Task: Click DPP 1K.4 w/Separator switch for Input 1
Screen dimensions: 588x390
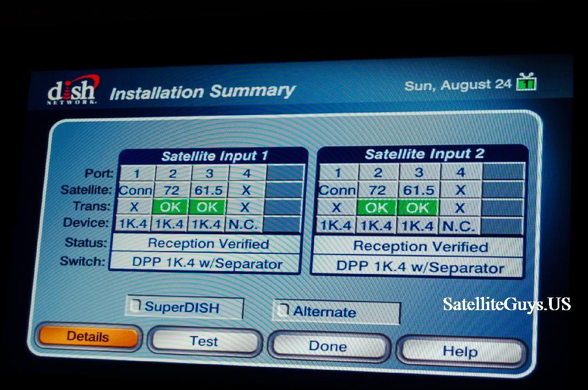Action: pyautogui.click(x=204, y=263)
